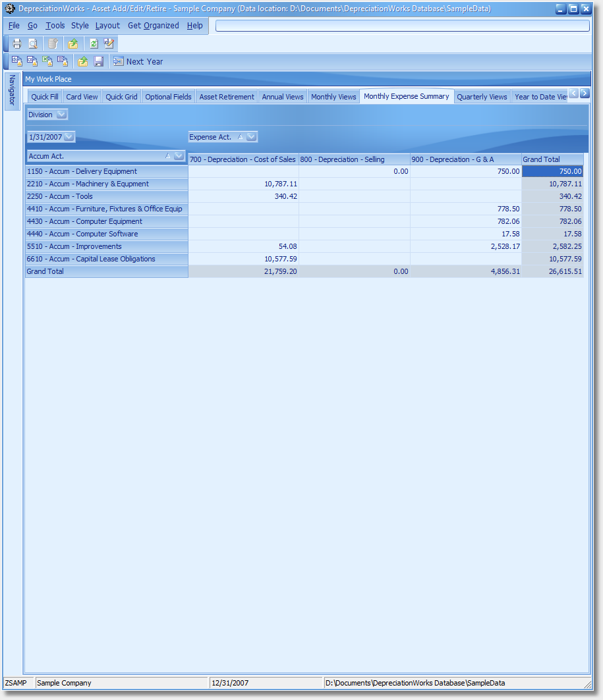Screen dimensions: 603x700
Task: Click the Excel export icon
Action: (47, 61)
